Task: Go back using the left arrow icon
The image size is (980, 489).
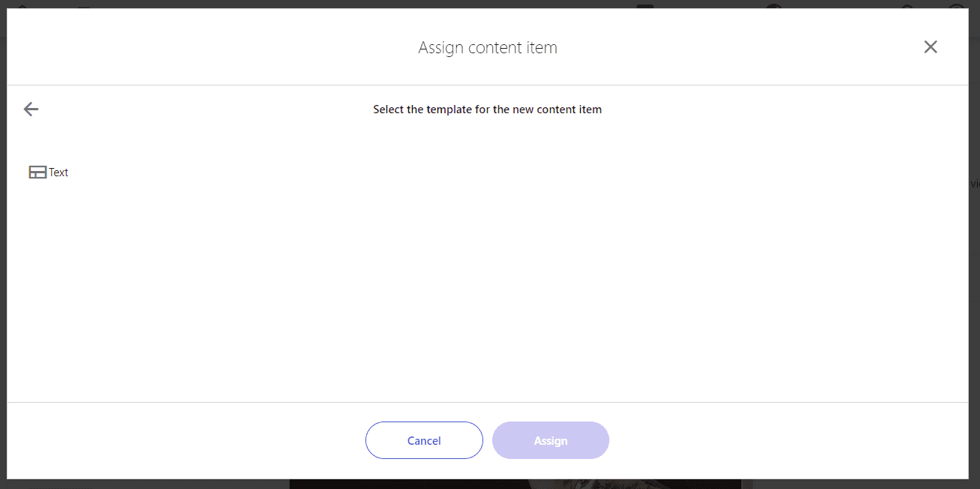Action: [x=31, y=109]
